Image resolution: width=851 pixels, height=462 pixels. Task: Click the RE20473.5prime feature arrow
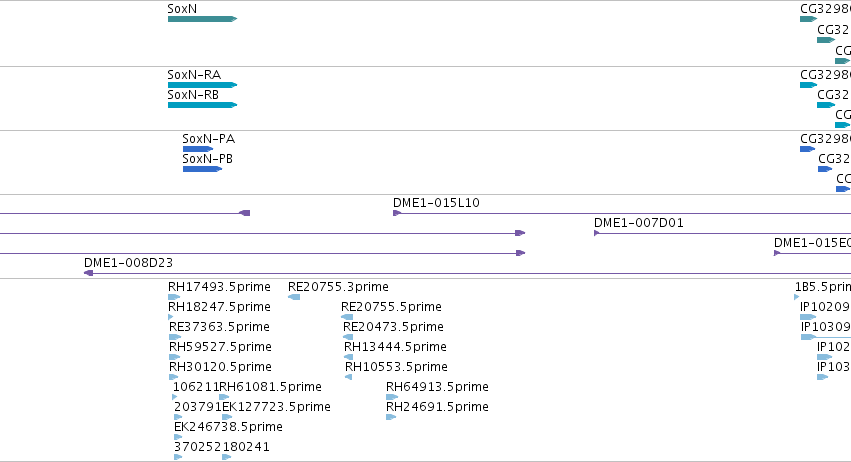click(x=348, y=337)
